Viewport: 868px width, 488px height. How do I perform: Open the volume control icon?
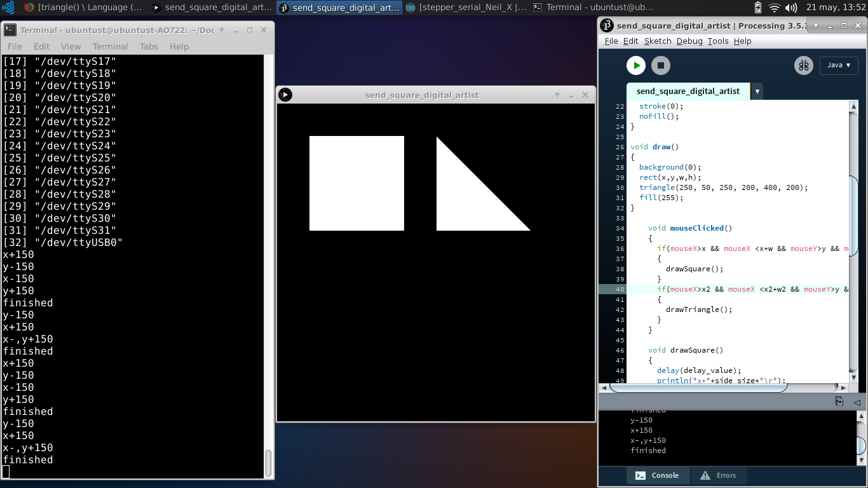click(x=791, y=8)
